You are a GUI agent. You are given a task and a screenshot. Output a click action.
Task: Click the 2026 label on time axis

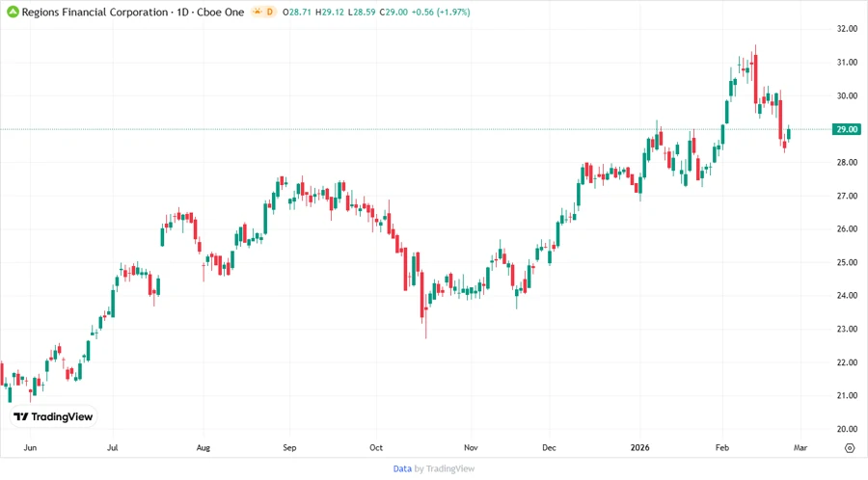[640, 448]
